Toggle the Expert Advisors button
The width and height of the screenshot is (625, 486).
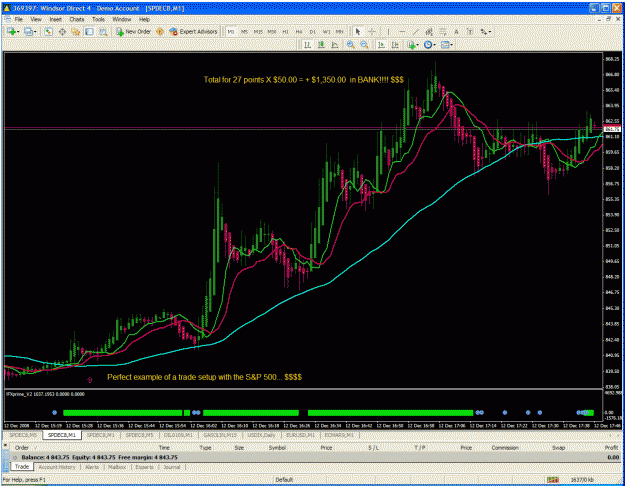coord(193,31)
